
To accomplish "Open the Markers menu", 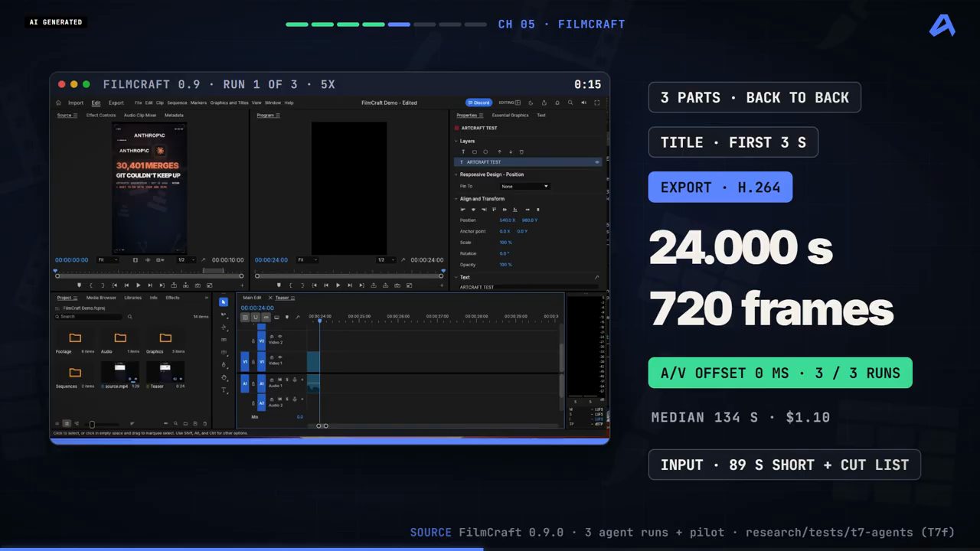I will (x=198, y=103).
